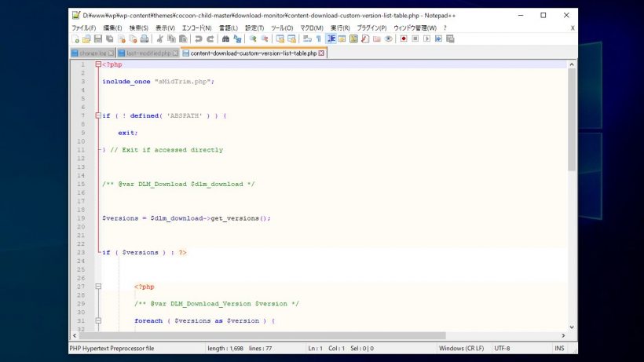
Task: Open Find with the binoculars icon
Action: click(x=225, y=39)
